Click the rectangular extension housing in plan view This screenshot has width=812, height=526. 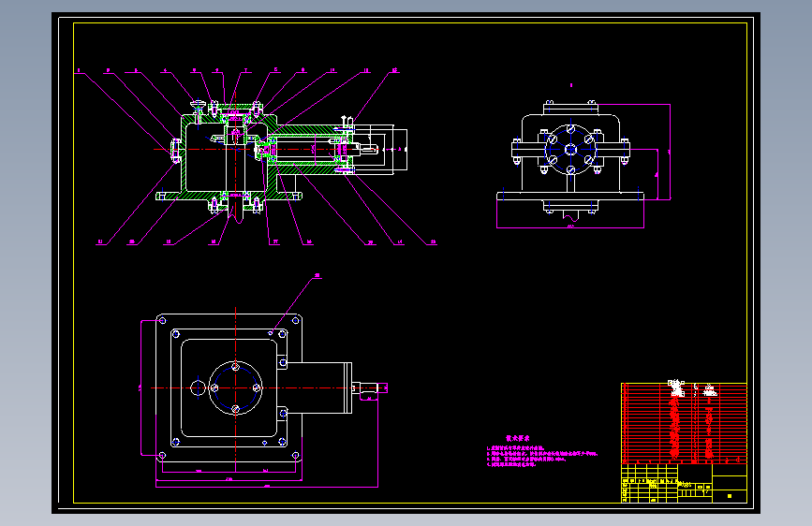(319, 387)
